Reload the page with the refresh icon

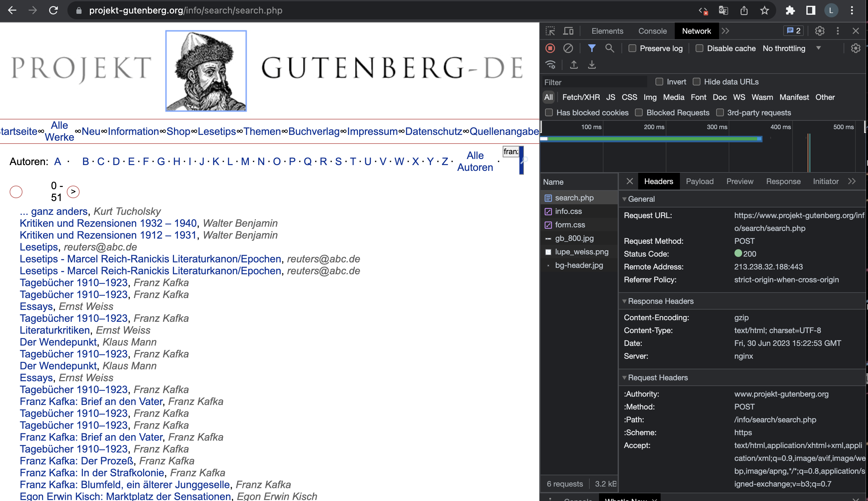[53, 10]
